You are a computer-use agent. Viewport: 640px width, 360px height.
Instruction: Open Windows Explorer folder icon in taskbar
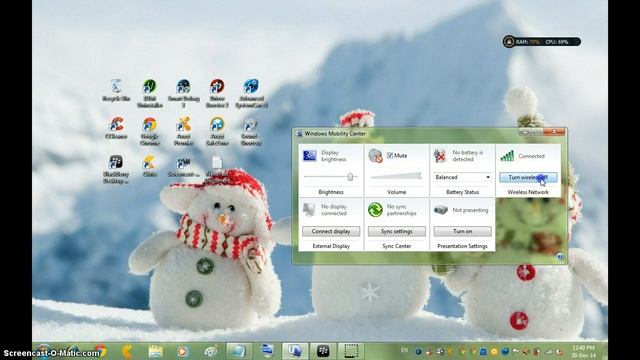click(x=156, y=351)
